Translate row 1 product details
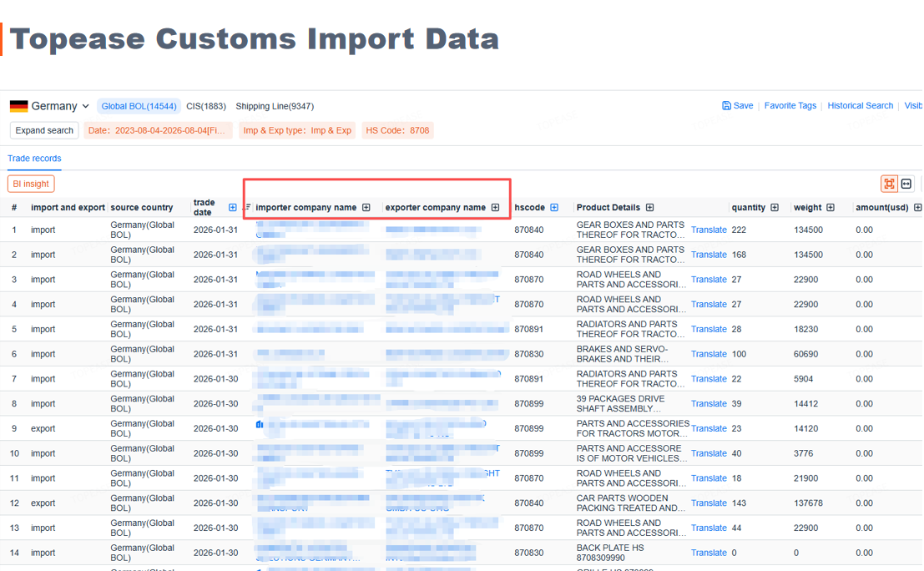The image size is (924, 571). click(709, 230)
